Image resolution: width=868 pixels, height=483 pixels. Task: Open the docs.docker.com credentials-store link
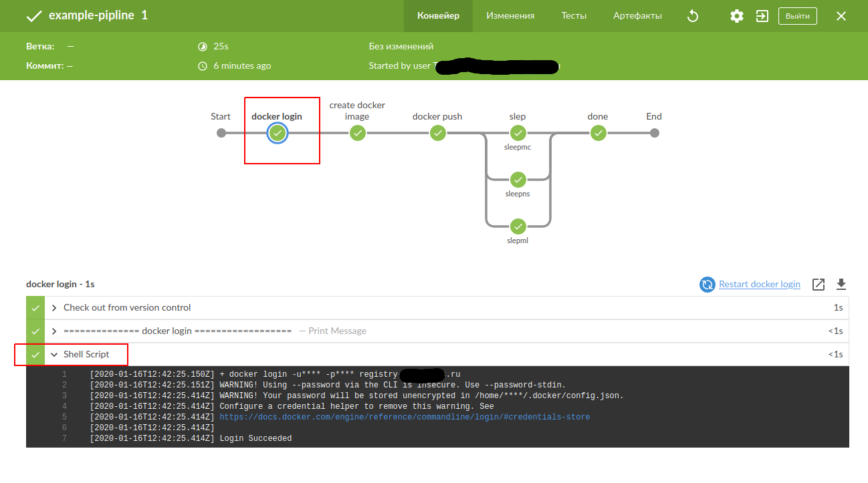pos(405,418)
